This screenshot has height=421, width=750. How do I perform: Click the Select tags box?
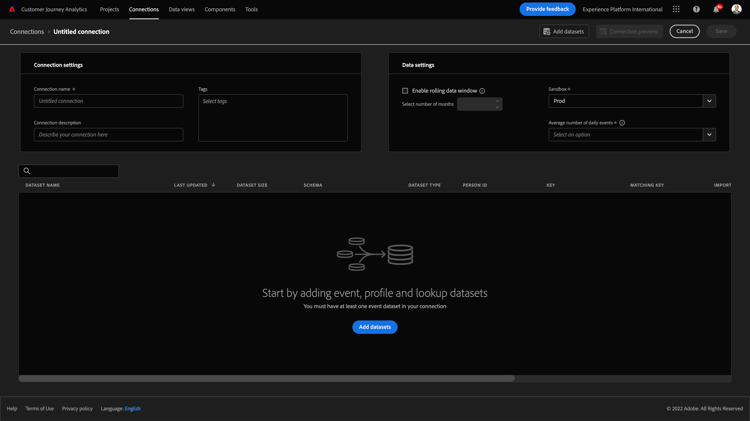tap(273, 118)
